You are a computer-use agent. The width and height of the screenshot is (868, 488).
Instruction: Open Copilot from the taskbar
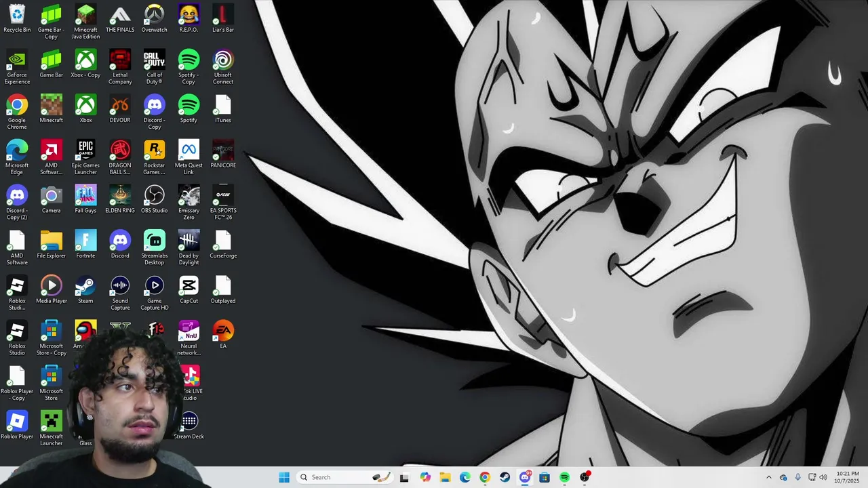click(x=425, y=477)
